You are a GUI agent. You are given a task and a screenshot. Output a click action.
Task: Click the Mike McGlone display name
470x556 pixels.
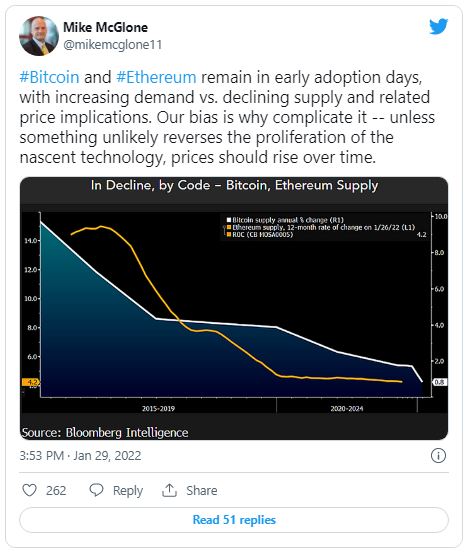(x=105, y=27)
